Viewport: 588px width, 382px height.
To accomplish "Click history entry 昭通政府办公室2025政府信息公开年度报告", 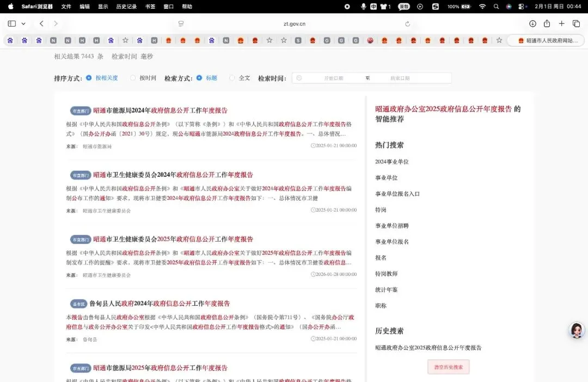I will tap(428, 348).
